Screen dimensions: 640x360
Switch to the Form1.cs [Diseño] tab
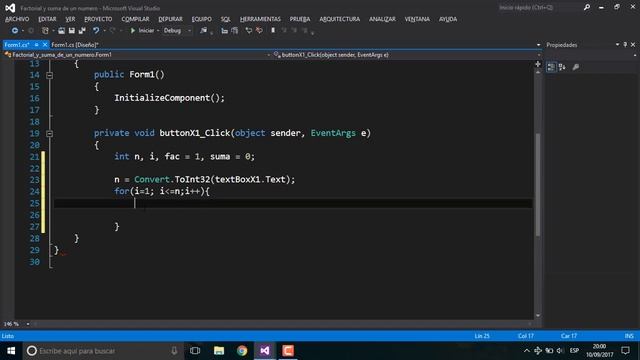point(75,45)
